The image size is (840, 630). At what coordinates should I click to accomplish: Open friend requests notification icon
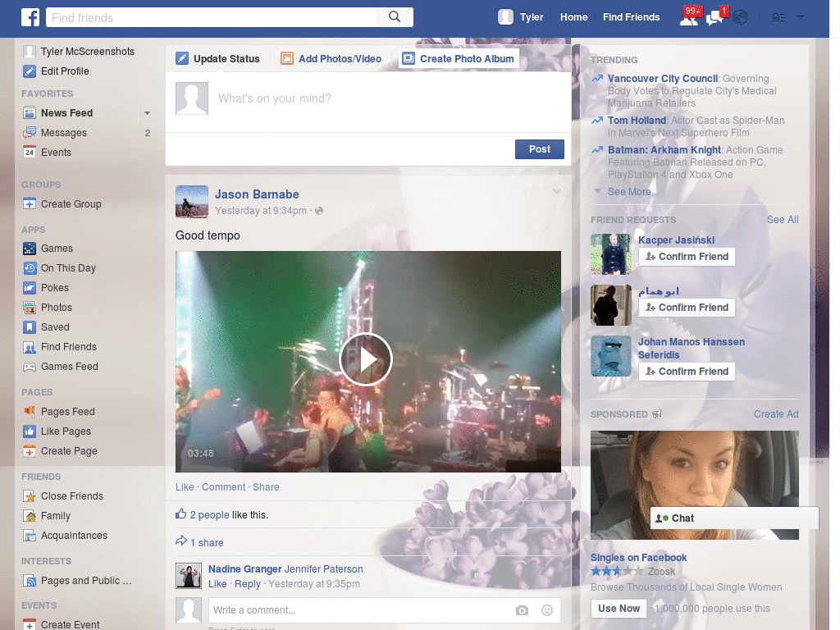pos(690,17)
